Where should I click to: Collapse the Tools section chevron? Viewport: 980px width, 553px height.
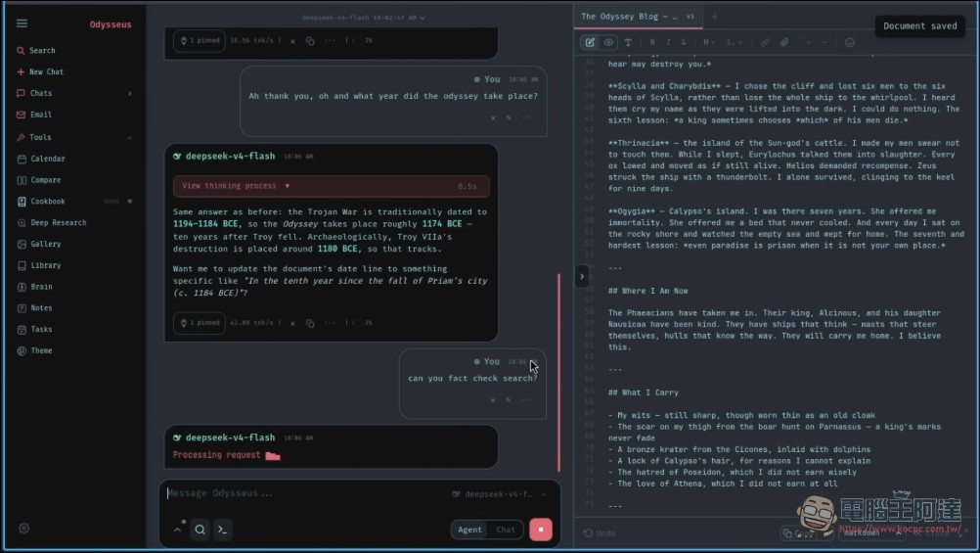(x=130, y=137)
